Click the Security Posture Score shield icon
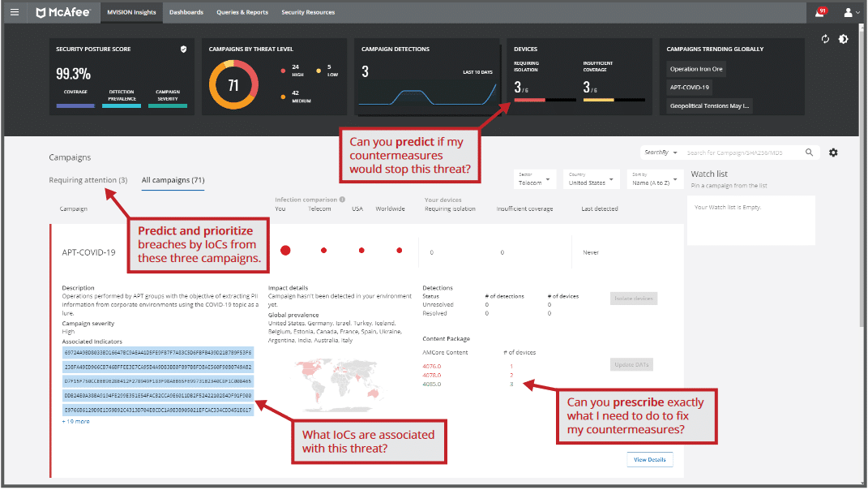Viewport: 868px width, 490px height. (183, 49)
